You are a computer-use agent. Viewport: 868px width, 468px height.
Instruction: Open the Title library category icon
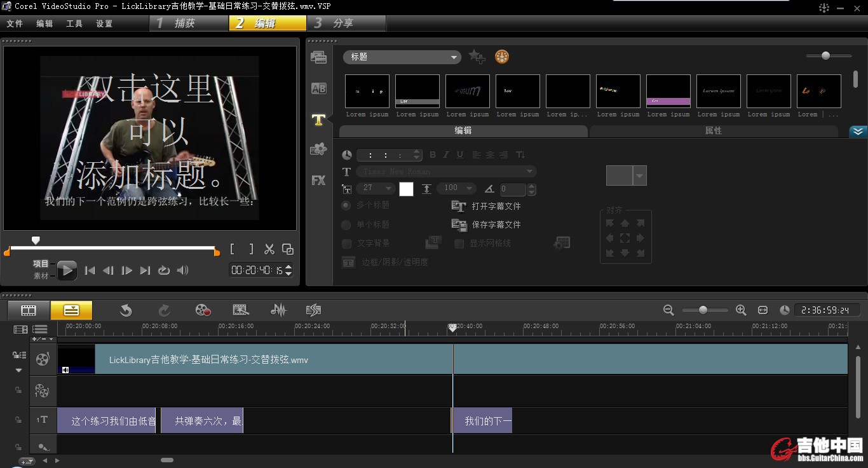pos(318,119)
